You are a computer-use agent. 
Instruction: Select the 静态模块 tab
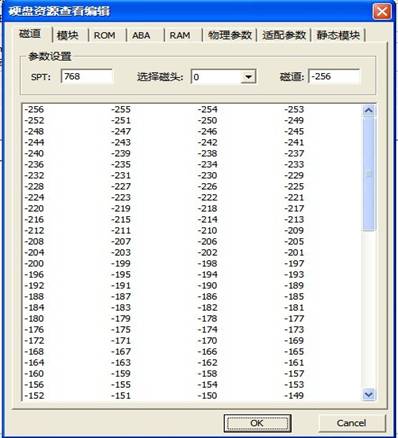pyautogui.click(x=338, y=35)
